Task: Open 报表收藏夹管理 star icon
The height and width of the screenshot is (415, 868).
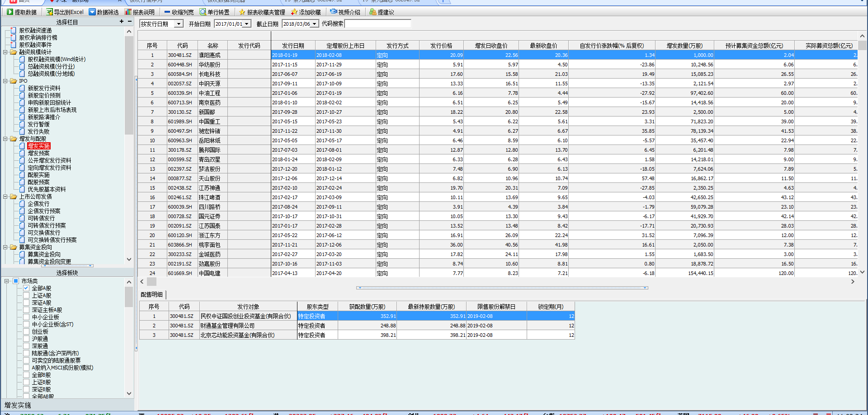Action: 242,12
